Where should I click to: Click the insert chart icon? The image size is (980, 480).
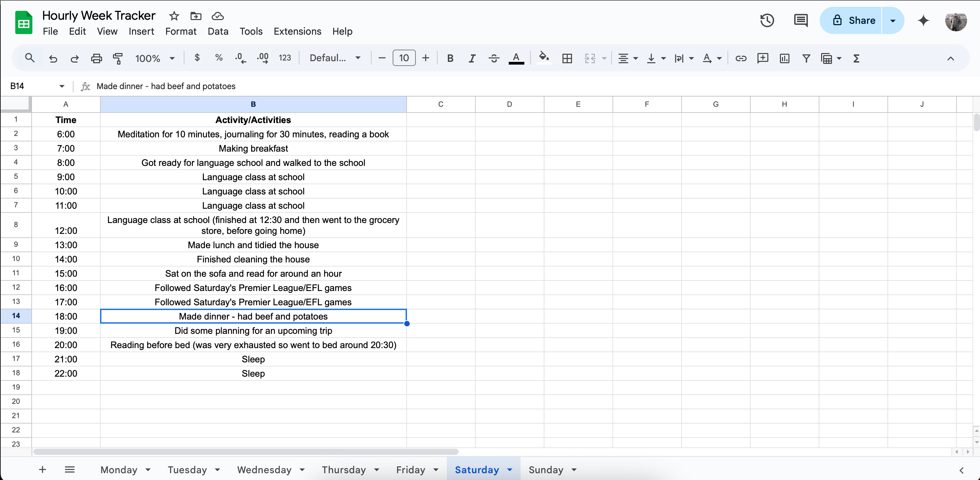pyautogui.click(x=784, y=58)
